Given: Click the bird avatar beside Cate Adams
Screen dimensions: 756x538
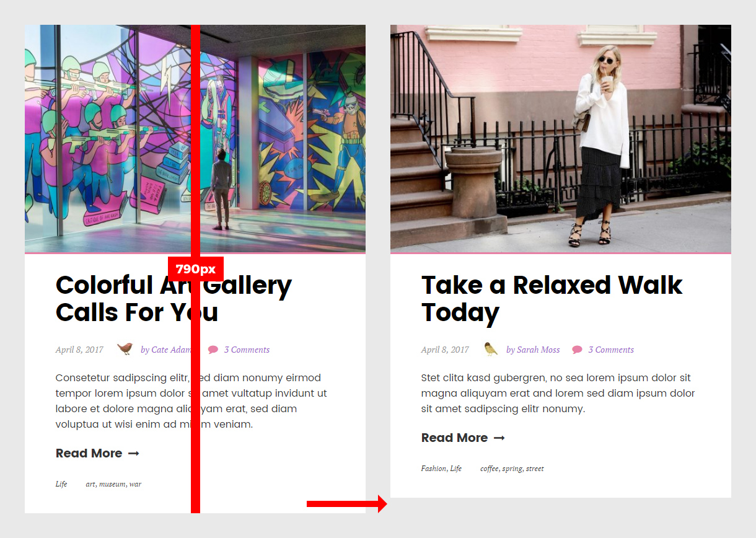Looking at the screenshot, I should point(125,349).
